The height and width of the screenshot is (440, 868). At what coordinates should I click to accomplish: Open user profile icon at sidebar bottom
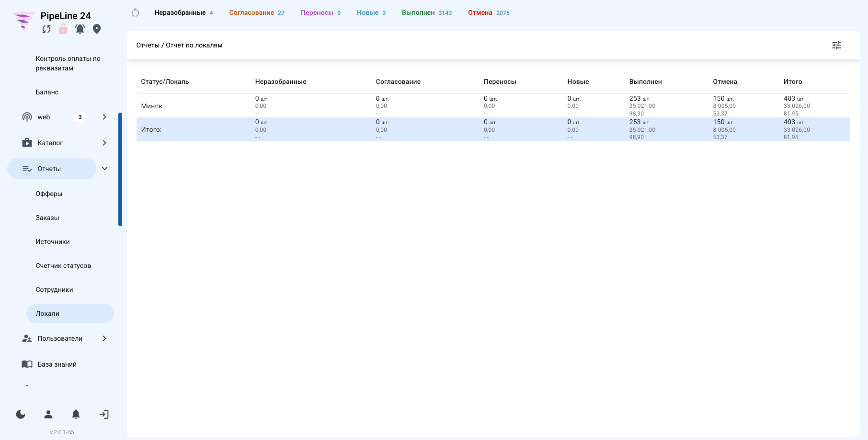coord(48,414)
